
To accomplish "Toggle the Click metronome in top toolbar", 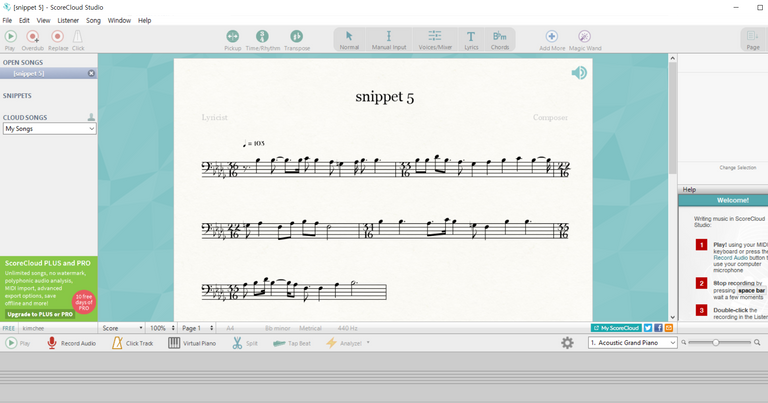I will [78, 39].
